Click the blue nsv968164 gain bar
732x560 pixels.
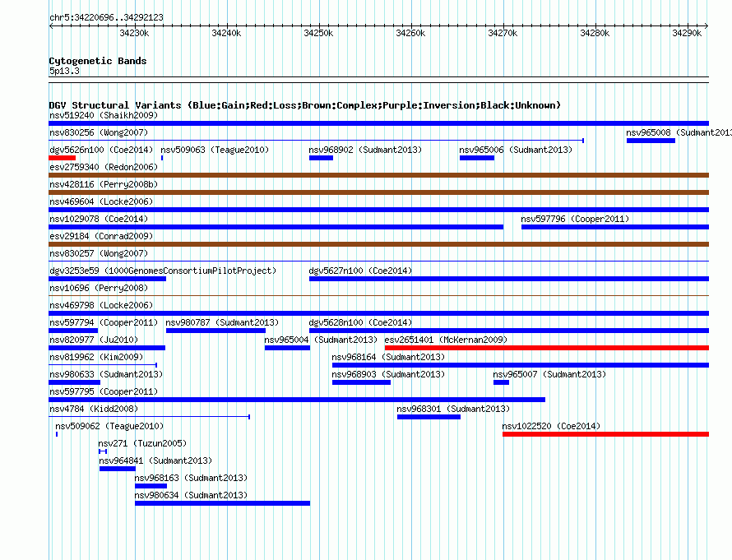coord(521,365)
